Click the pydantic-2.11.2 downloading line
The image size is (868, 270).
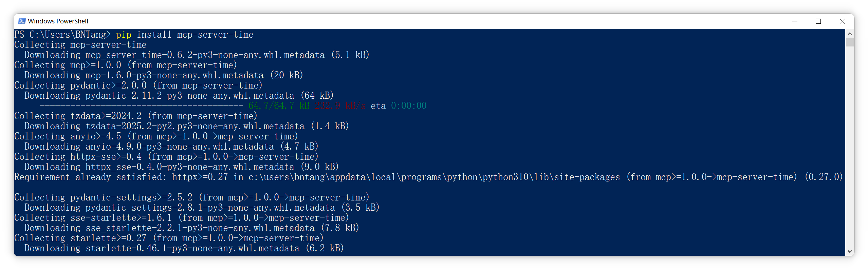pos(179,96)
